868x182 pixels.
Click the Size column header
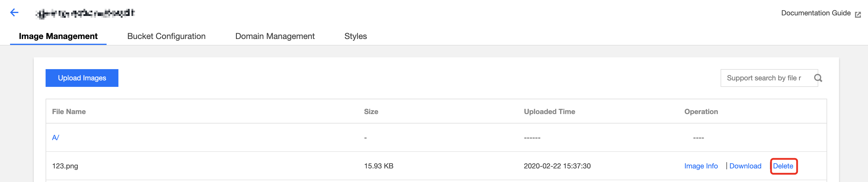(x=371, y=112)
